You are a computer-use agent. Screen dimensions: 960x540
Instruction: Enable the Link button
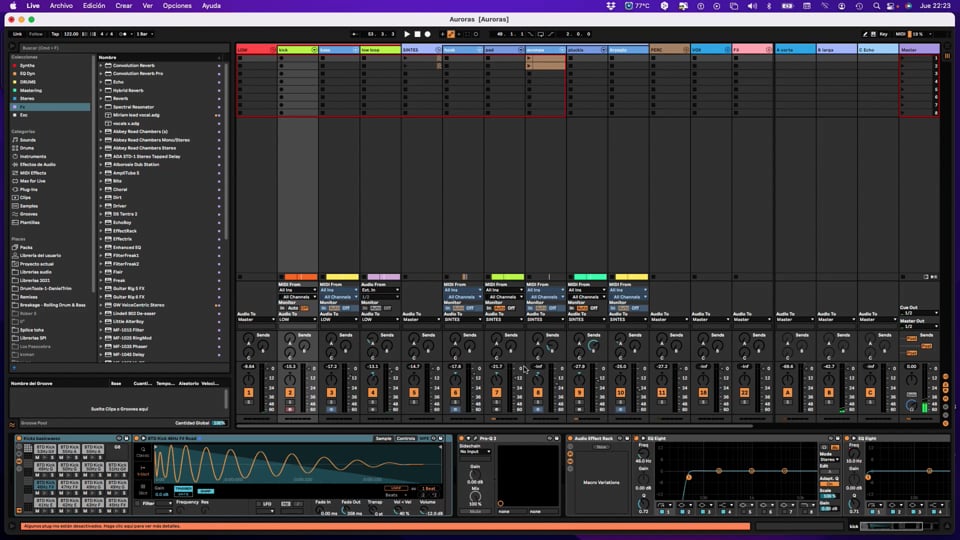click(x=18, y=34)
